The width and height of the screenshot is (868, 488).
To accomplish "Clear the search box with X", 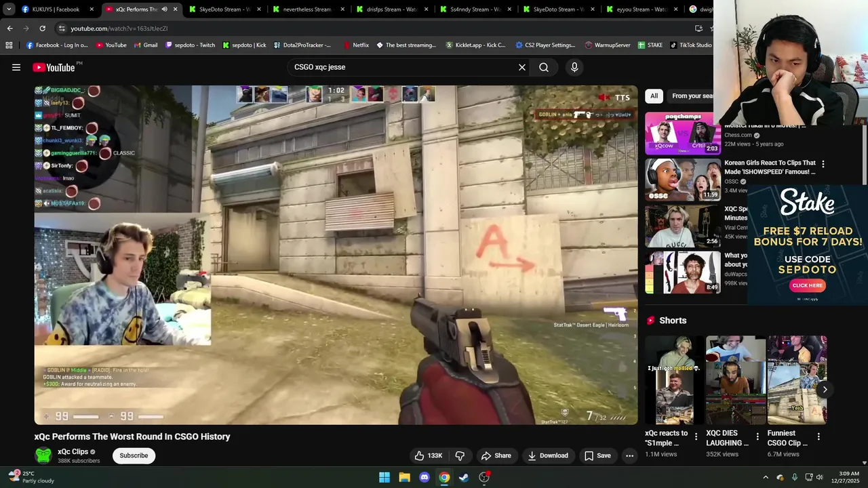I will coord(522,67).
